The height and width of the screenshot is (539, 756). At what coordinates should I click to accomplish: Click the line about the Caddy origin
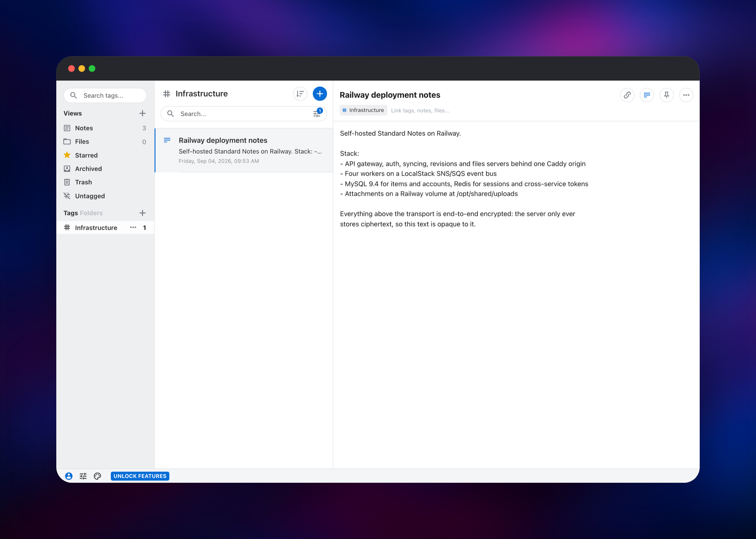pyautogui.click(x=463, y=164)
